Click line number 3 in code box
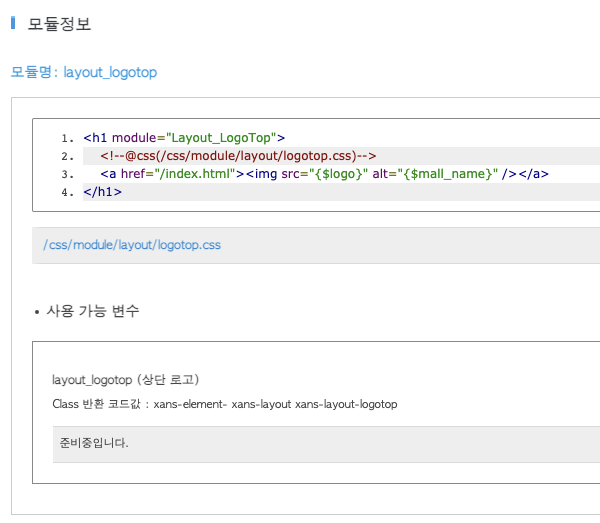This screenshot has width=600, height=523. [x=67, y=174]
